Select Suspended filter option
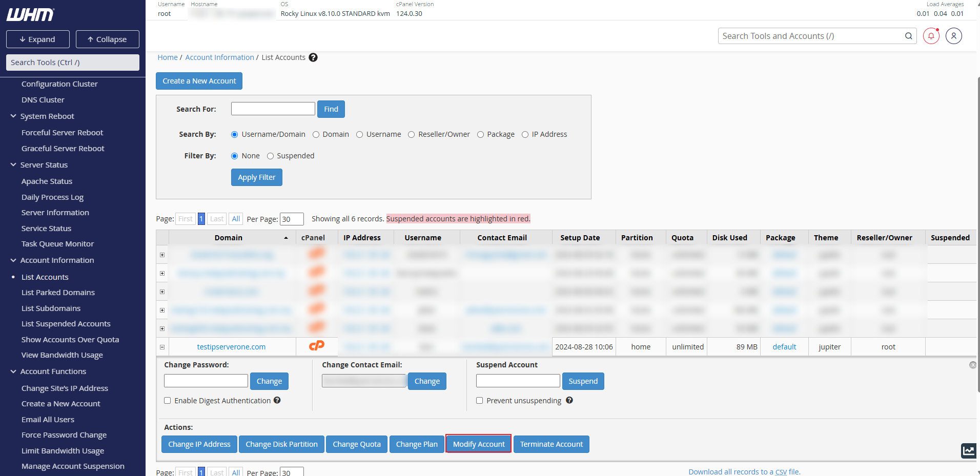Viewport: 980px width, 476px height. pyautogui.click(x=270, y=156)
